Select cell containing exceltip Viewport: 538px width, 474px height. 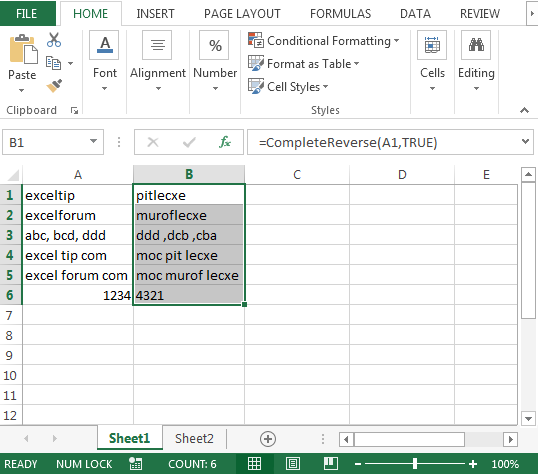pyautogui.click(x=78, y=195)
